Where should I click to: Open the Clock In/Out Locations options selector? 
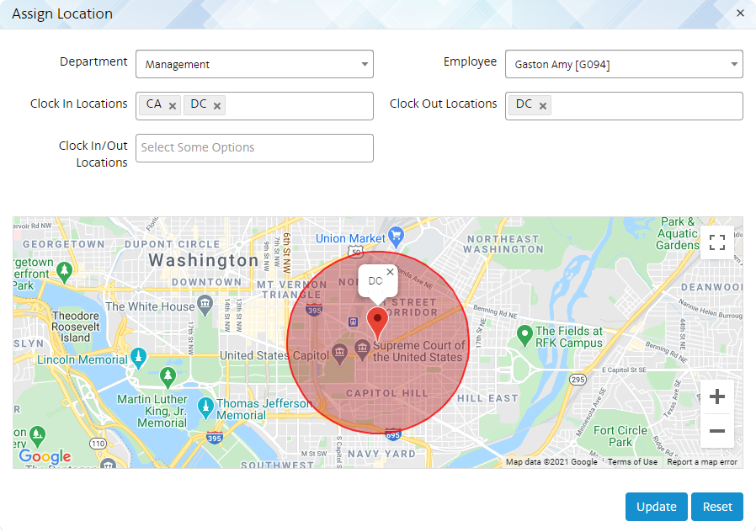[x=254, y=148]
